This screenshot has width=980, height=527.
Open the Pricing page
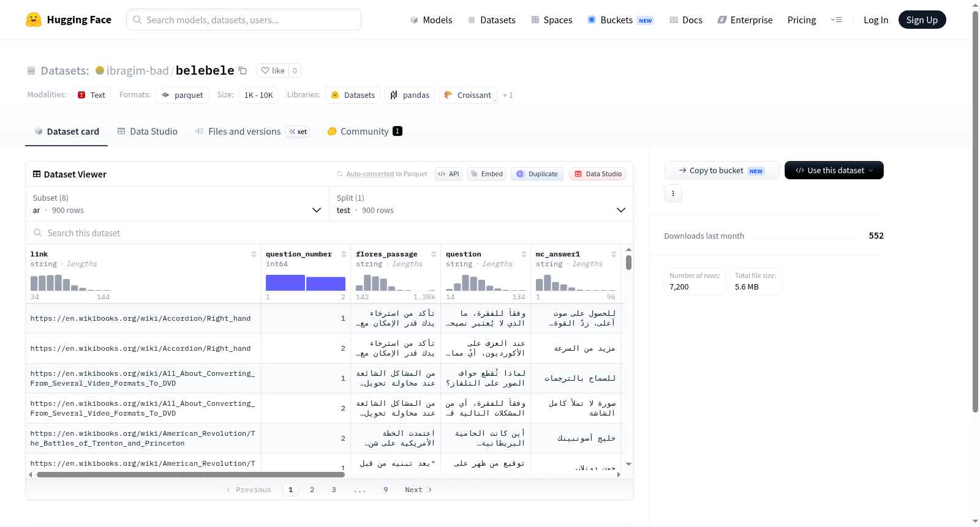point(802,20)
